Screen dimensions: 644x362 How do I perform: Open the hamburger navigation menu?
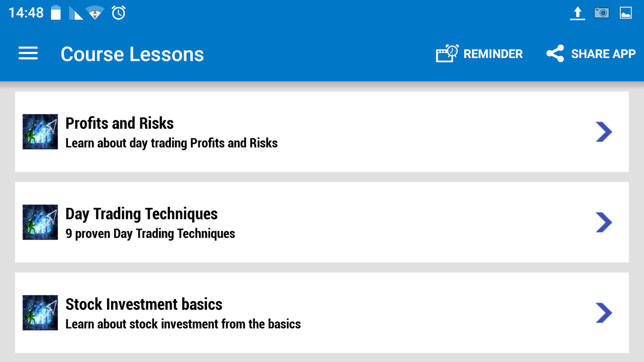click(28, 53)
